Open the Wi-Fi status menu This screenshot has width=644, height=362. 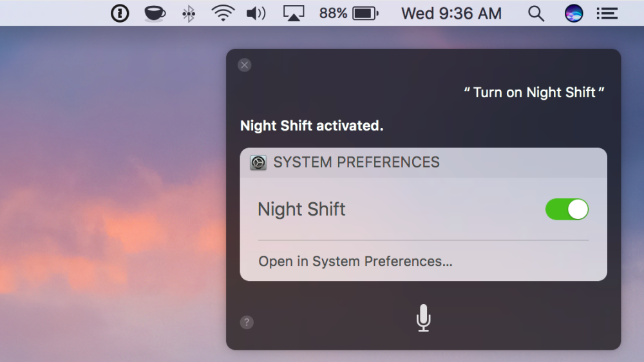[223, 13]
